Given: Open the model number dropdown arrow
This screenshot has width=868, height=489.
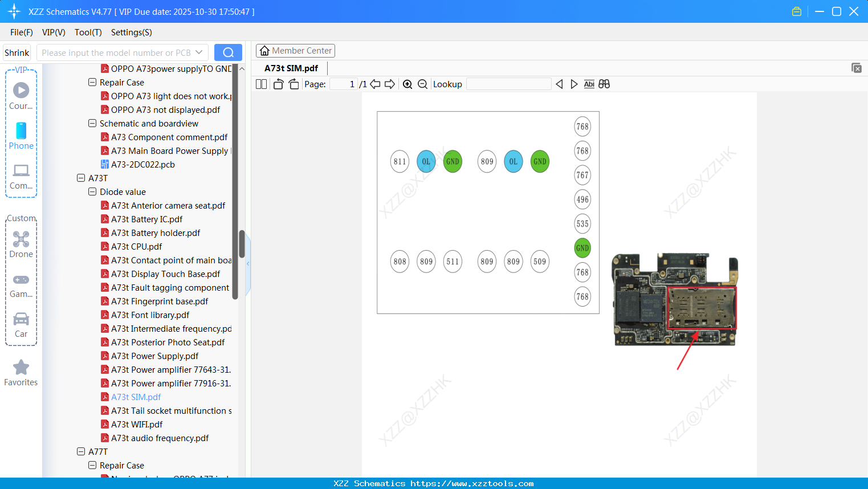Looking at the screenshot, I should pos(199,52).
